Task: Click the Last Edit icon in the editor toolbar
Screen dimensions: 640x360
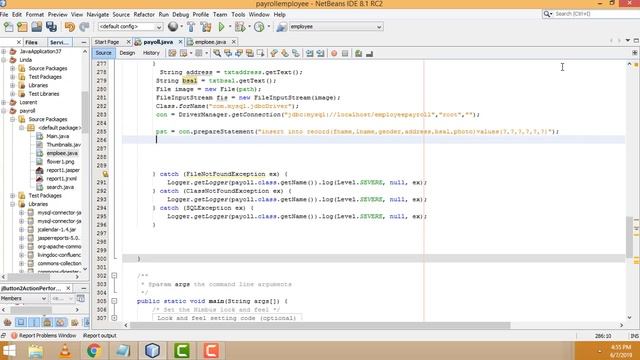Action: pos(172,53)
